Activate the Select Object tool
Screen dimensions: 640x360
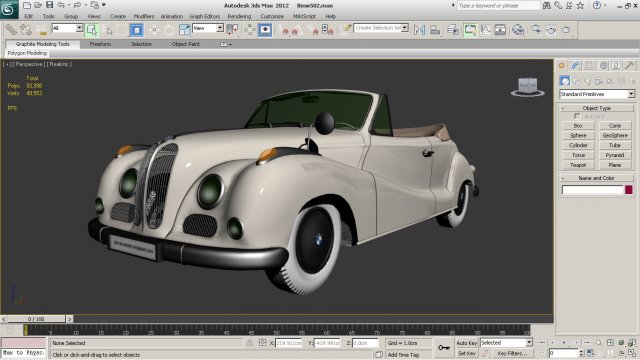point(92,30)
